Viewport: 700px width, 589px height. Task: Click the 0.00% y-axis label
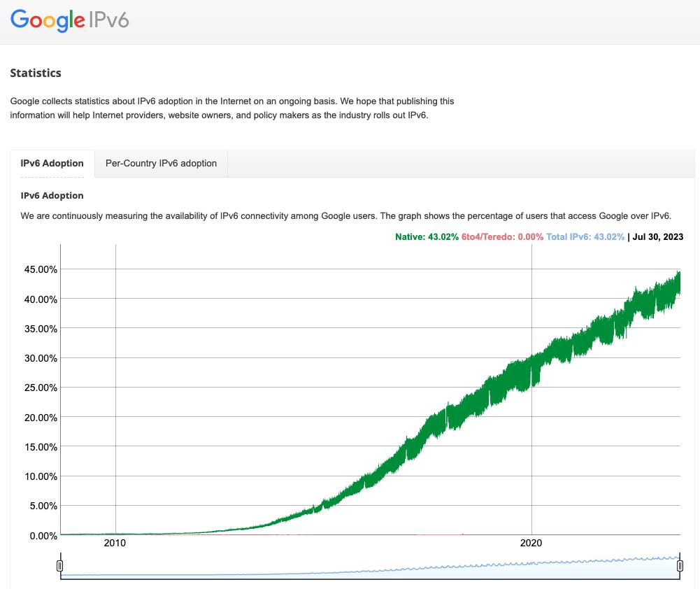coord(43,535)
